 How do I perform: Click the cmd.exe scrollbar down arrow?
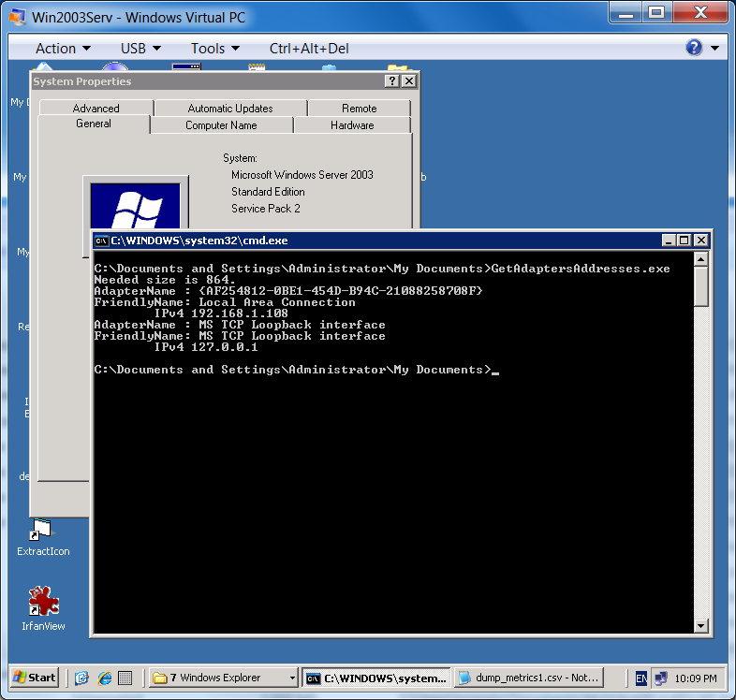click(700, 625)
